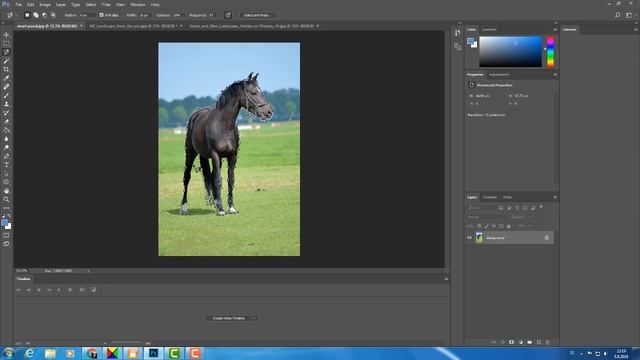Select the Clone Stamp tool
The height and width of the screenshot is (360, 640).
6,104
